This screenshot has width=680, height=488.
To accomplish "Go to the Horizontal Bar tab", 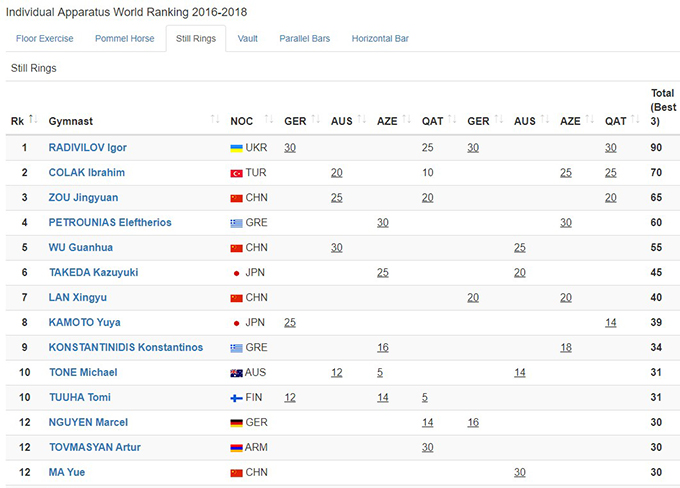I will 380,39.
